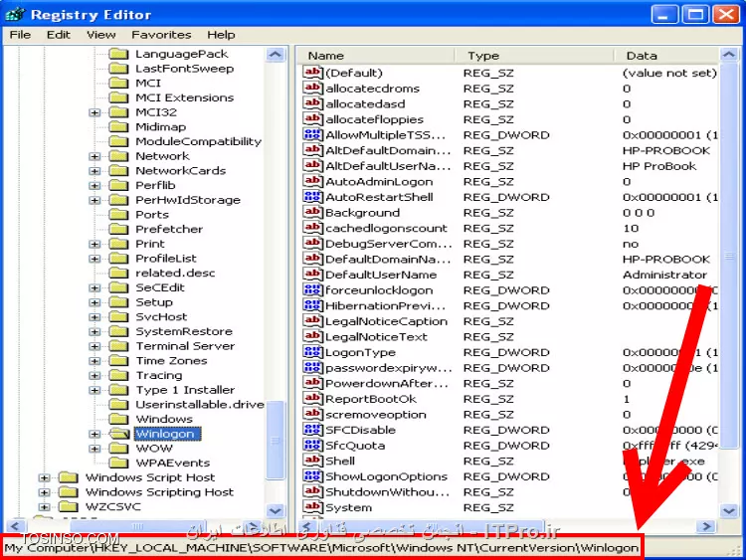The width and height of the screenshot is (746, 560).
Task: Click the AutoAdminLogon string value icon
Action: point(312,181)
